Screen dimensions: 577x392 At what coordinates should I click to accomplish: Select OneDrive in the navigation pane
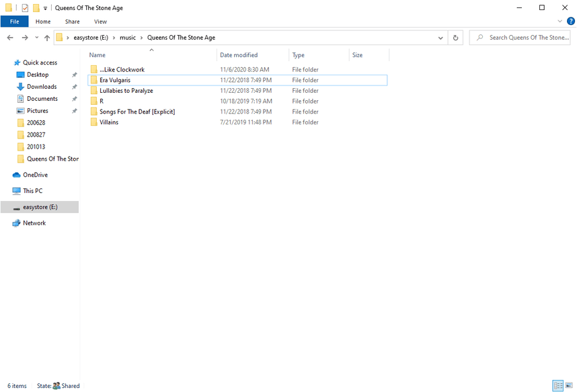[x=35, y=175]
